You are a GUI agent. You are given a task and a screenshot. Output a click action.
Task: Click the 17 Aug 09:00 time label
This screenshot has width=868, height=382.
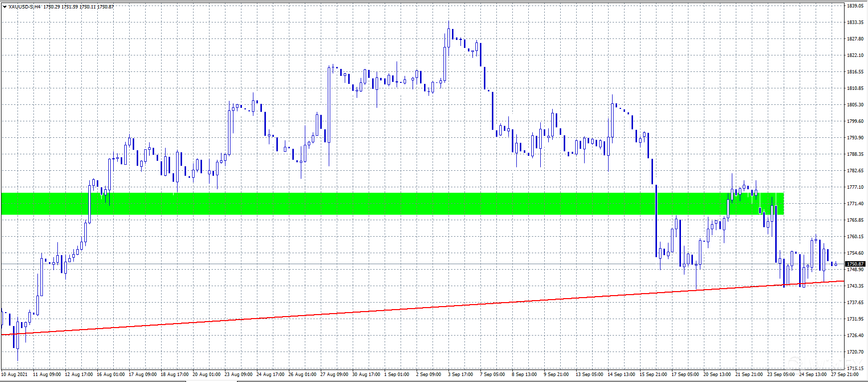click(x=142, y=374)
